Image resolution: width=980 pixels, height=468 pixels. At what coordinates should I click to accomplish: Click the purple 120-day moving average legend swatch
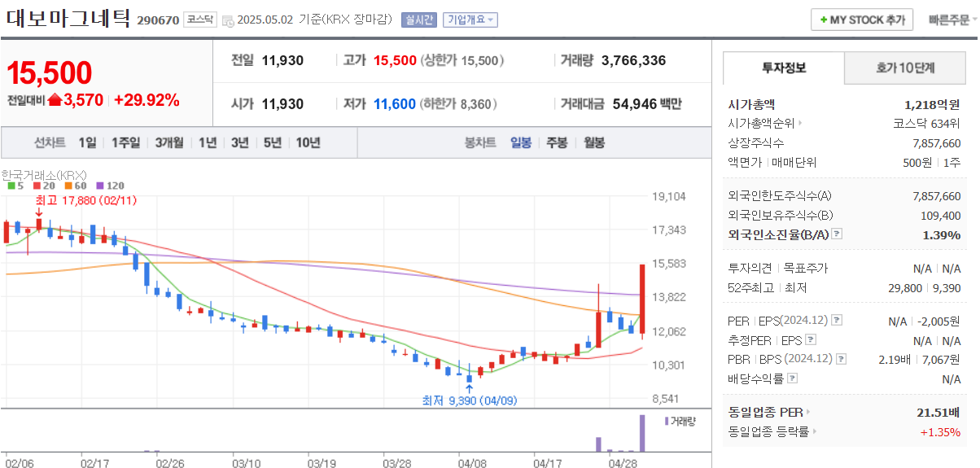coord(99,186)
